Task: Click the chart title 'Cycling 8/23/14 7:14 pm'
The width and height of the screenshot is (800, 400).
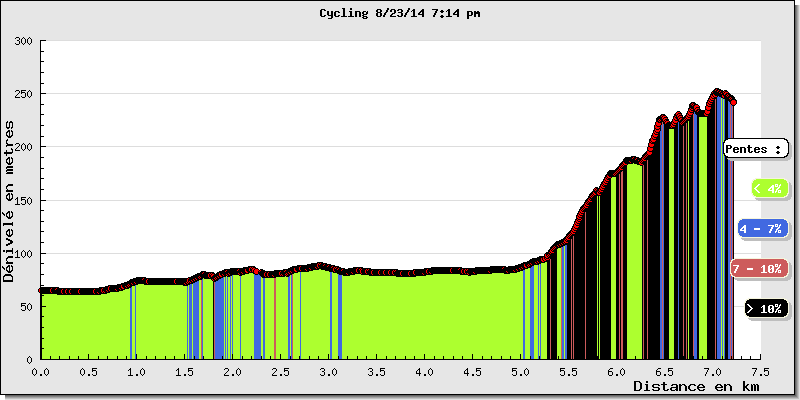Action: point(399,13)
